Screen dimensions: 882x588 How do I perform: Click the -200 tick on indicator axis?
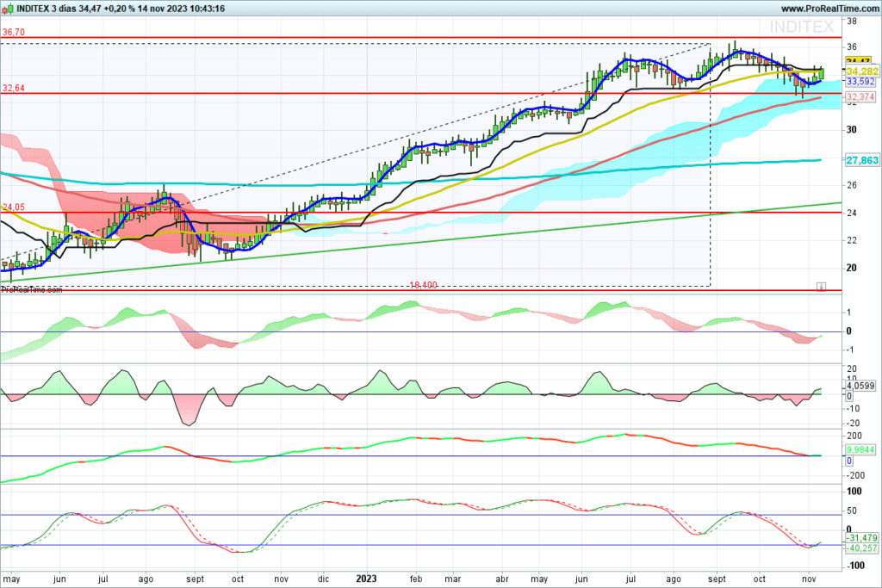click(854, 475)
